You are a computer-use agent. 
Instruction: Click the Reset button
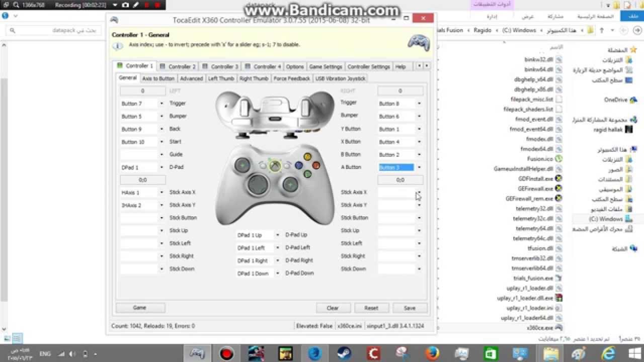click(x=371, y=308)
